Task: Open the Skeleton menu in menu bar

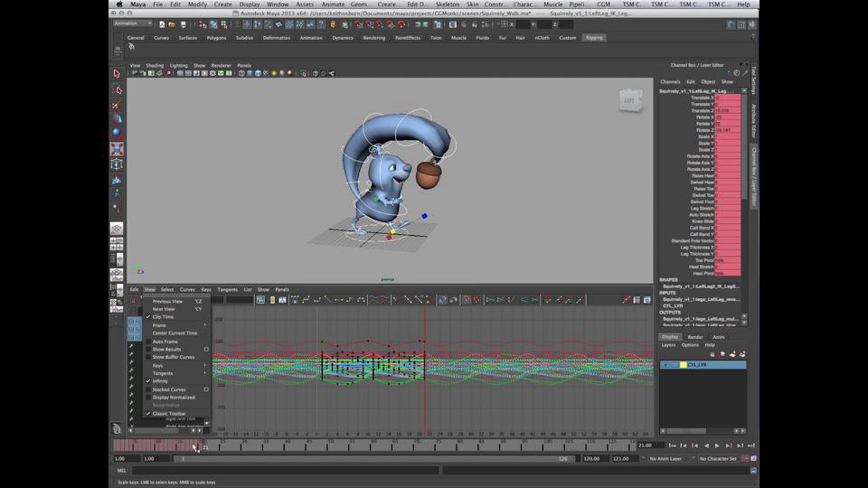Action: pyautogui.click(x=447, y=4)
